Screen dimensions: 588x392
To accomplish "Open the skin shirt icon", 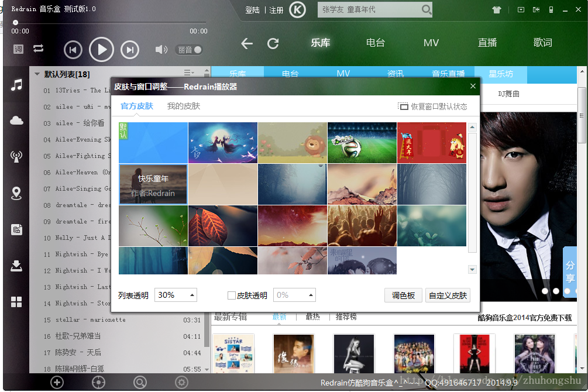I will click(x=497, y=10).
